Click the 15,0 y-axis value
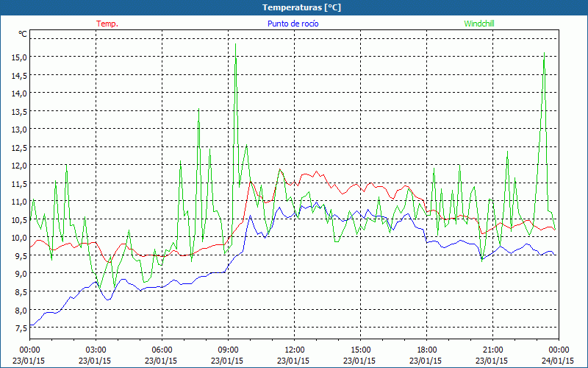 point(19,57)
